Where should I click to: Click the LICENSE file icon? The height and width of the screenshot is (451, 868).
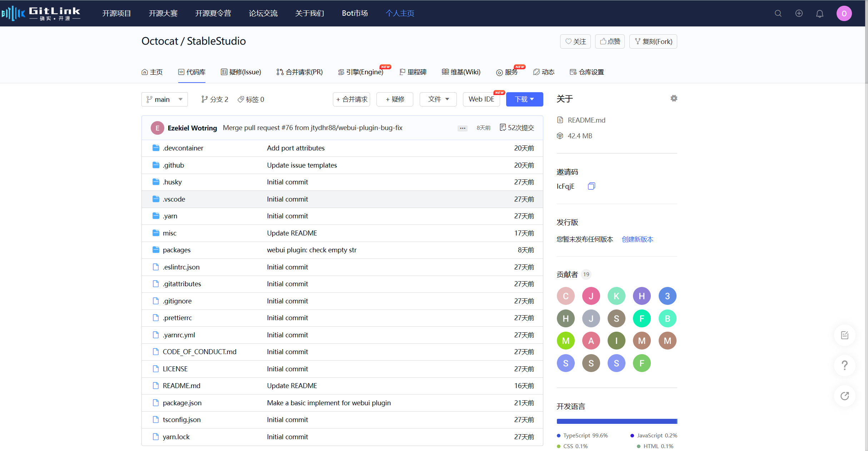pos(156,368)
